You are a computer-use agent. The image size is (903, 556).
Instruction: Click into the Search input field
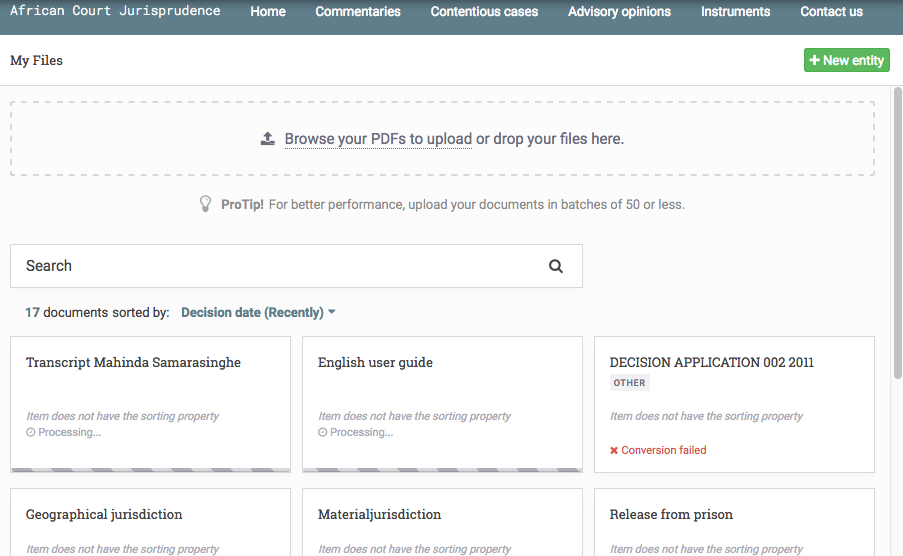(296, 266)
